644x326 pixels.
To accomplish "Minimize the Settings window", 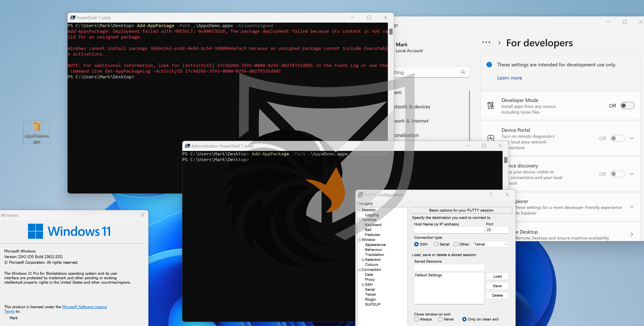I will (x=608, y=22).
